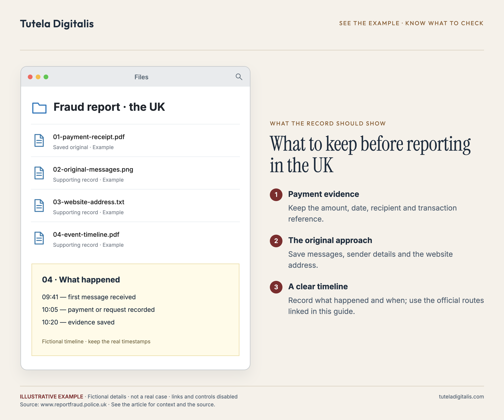
Task: Click 'Fictional timeline · keep the real timestamps' note
Action: [96, 342]
